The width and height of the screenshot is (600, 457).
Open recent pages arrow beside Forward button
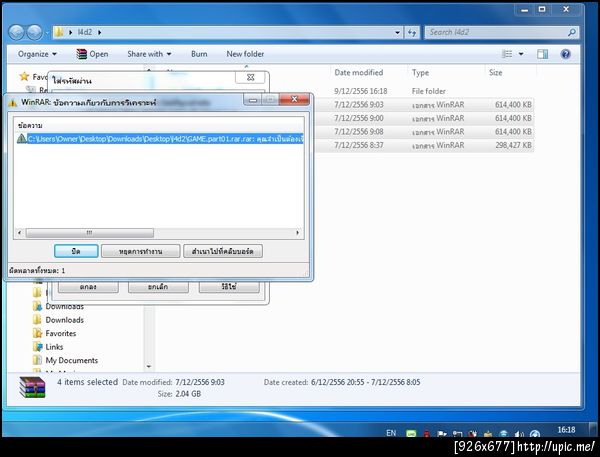(x=47, y=33)
